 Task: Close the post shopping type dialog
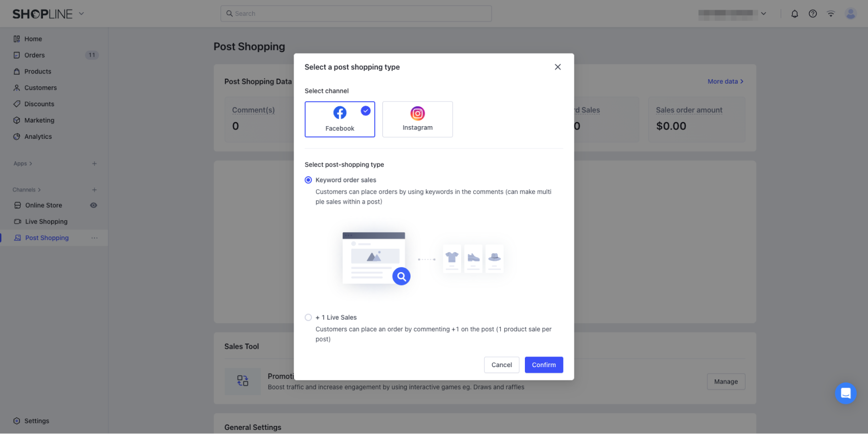pos(558,67)
